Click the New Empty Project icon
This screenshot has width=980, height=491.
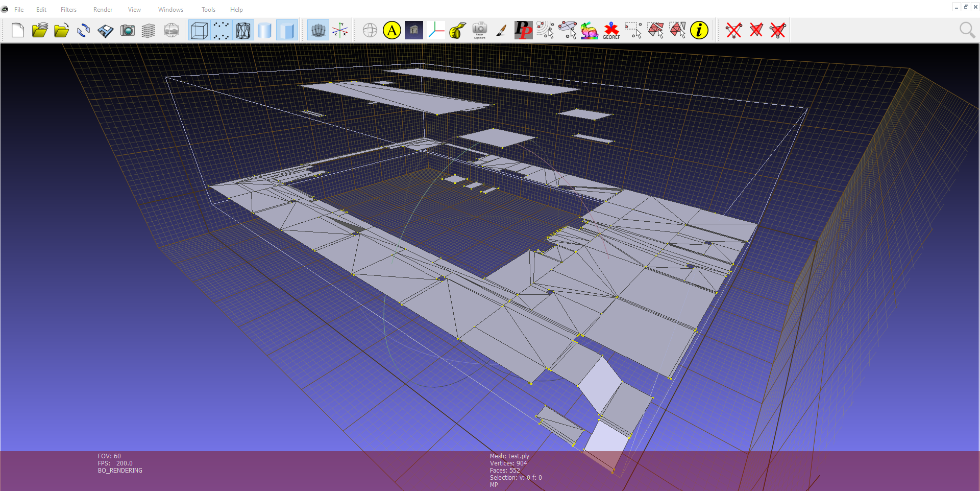[18, 31]
